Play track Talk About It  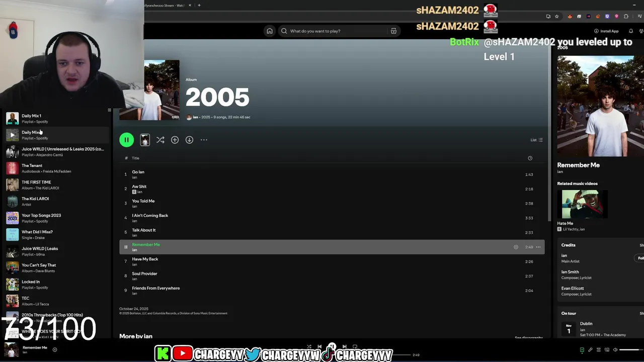pyautogui.click(x=332, y=232)
